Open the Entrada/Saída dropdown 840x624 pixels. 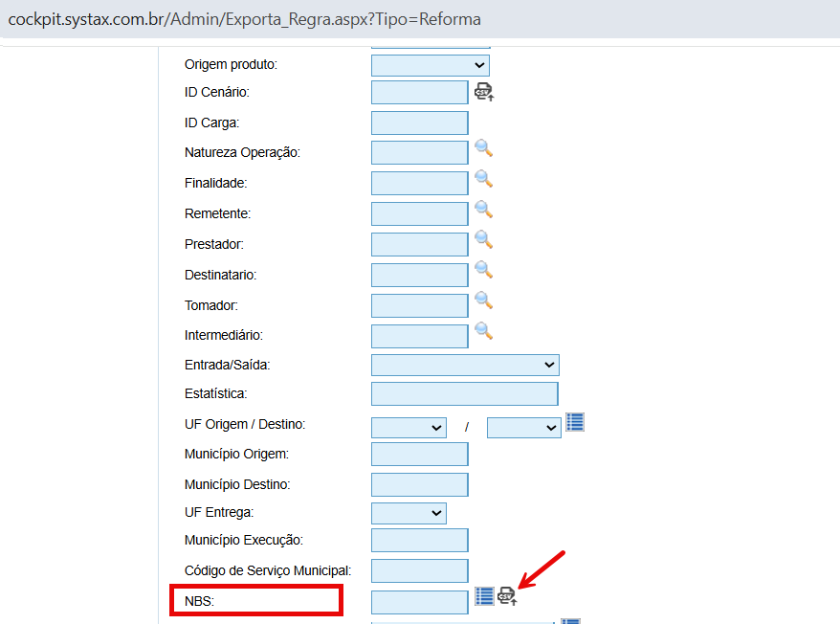(465, 365)
